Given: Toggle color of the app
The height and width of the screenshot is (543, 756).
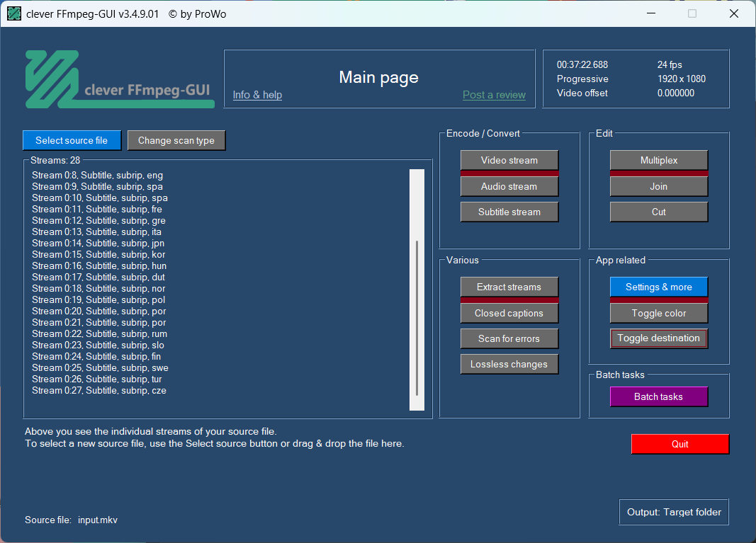Looking at the screenshot, I should coord(658,313).
